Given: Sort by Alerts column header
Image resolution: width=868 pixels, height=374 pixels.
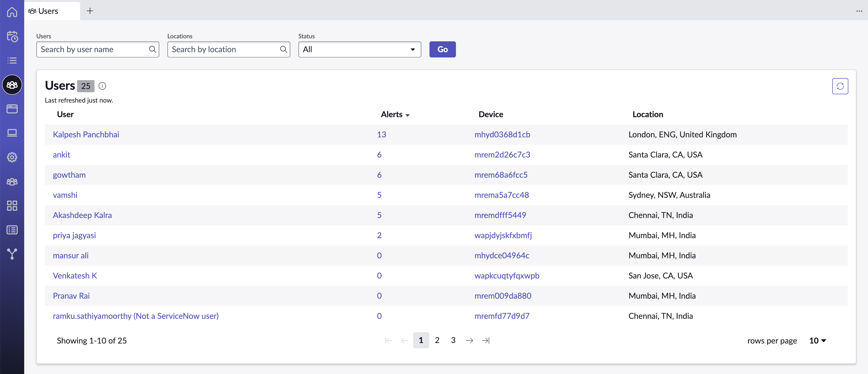Looking at the screenshot, I should [395, 115].
